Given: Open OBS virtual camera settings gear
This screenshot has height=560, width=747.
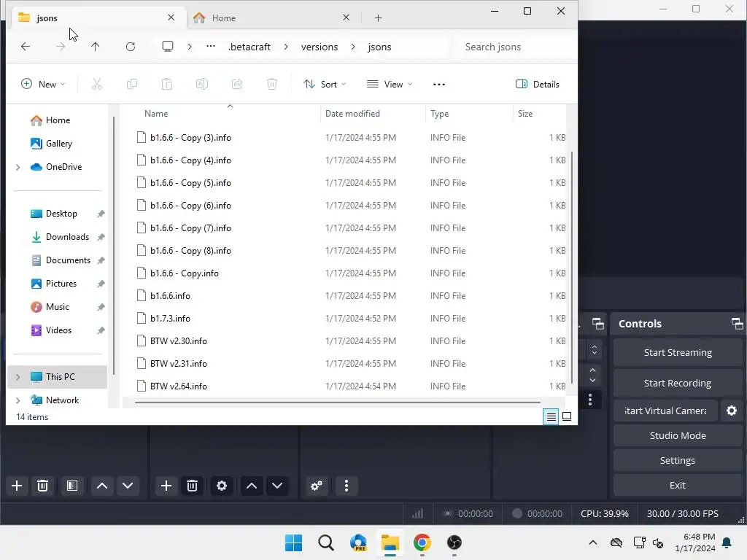Looking at the screenshot, I should click(x=731, y=411).
